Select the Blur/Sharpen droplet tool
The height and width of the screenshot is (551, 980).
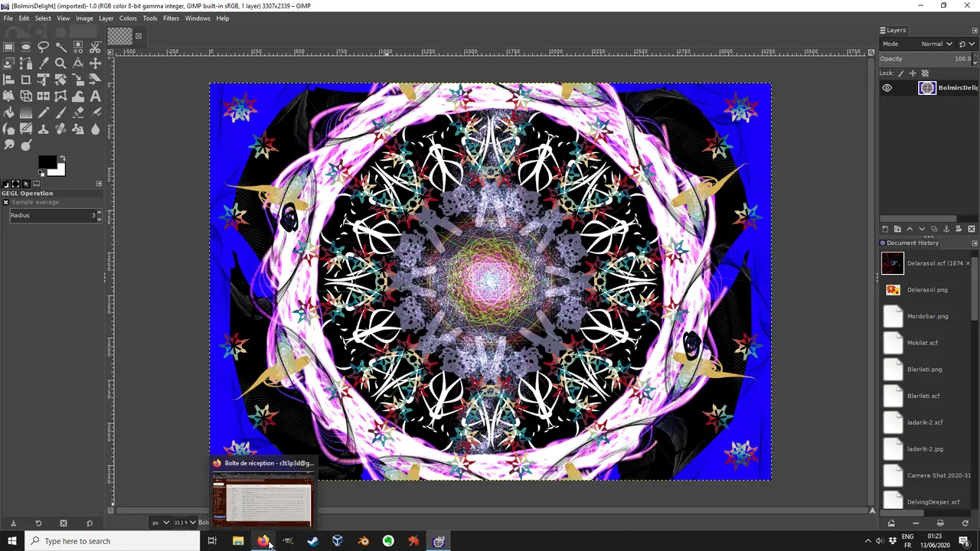point(95,130)
